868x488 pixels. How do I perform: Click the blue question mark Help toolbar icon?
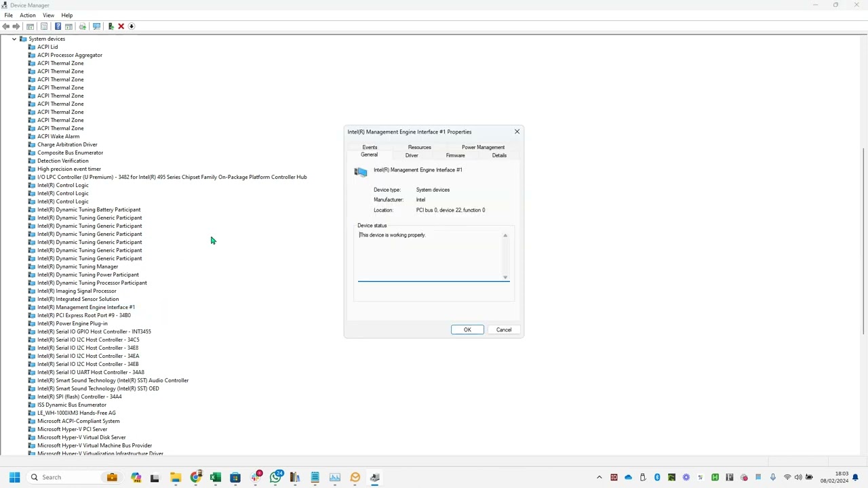point(58,26)
